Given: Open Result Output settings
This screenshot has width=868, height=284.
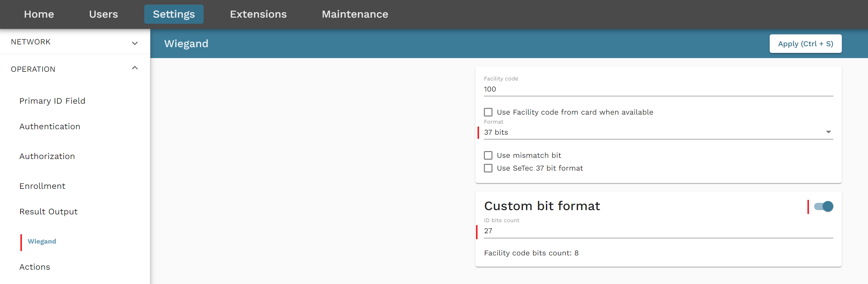Looking at the screenshot, I should point(48,211).
